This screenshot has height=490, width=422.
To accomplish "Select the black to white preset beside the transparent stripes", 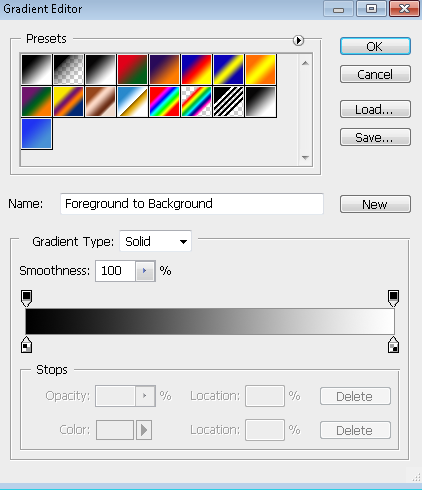I will click(x=260, y=101).
